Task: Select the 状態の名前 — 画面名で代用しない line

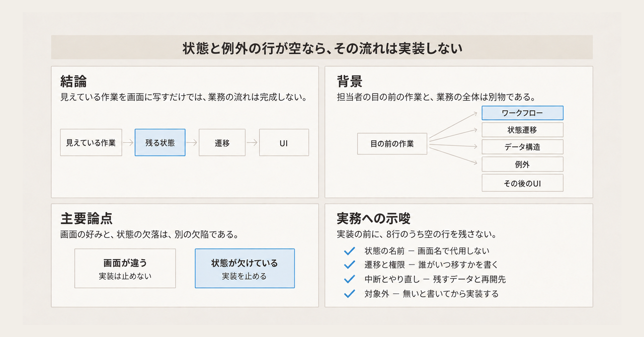Action: [x=427, y=250]
